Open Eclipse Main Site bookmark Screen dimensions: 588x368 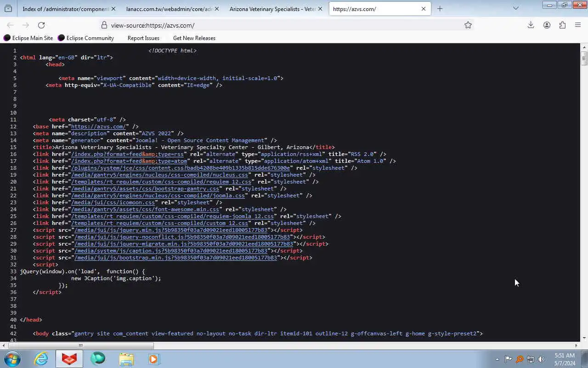[28, 38]
